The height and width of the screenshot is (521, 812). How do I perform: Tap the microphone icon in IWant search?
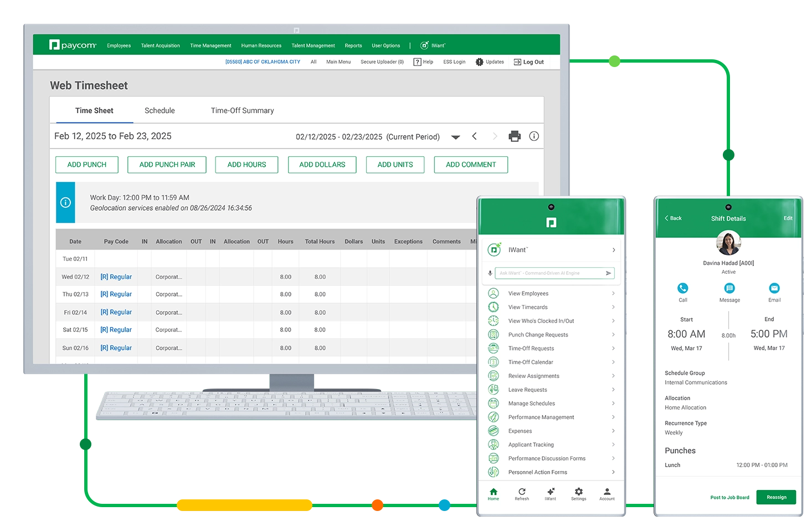(490, 273)
